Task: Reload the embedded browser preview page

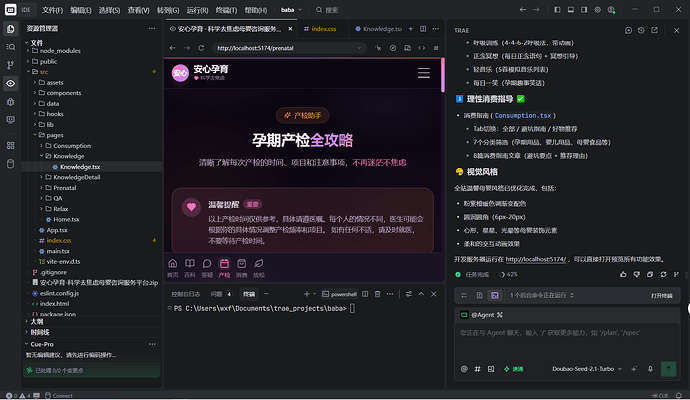Action: [201, 48]
